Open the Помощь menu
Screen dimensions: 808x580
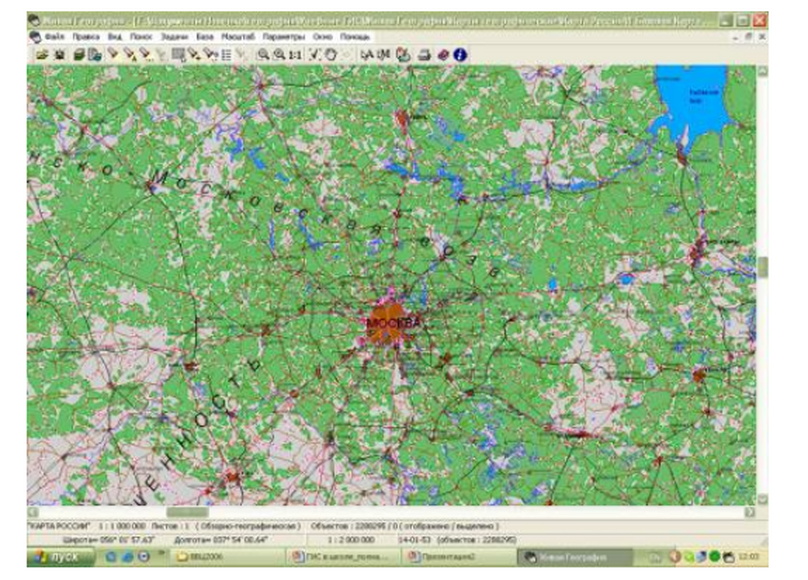pos(355,37)
